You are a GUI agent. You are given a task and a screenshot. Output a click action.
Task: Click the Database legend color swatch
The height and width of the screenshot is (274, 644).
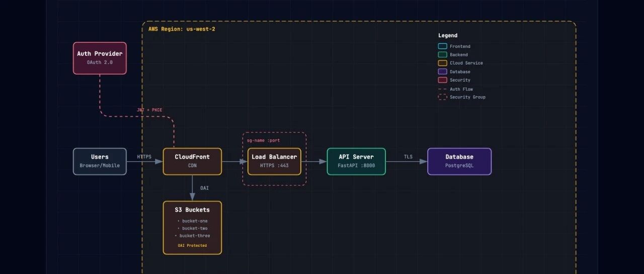(442, 72)
